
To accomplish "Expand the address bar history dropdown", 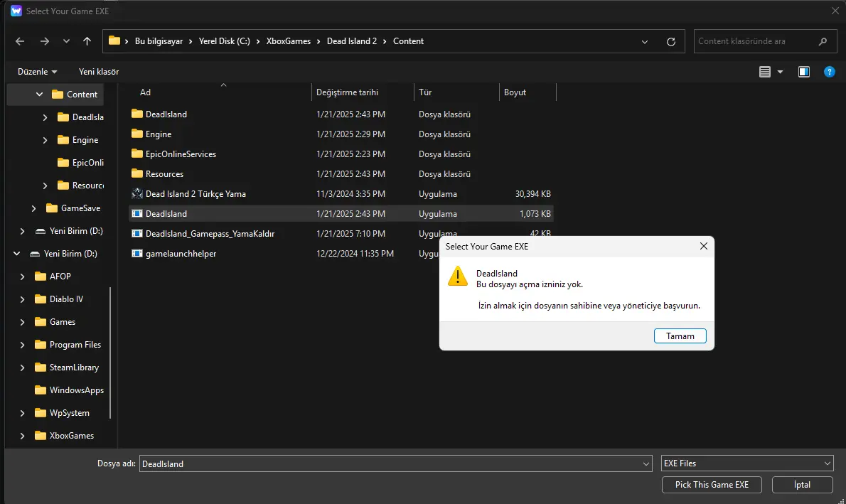I will click(x=644, y=41).
